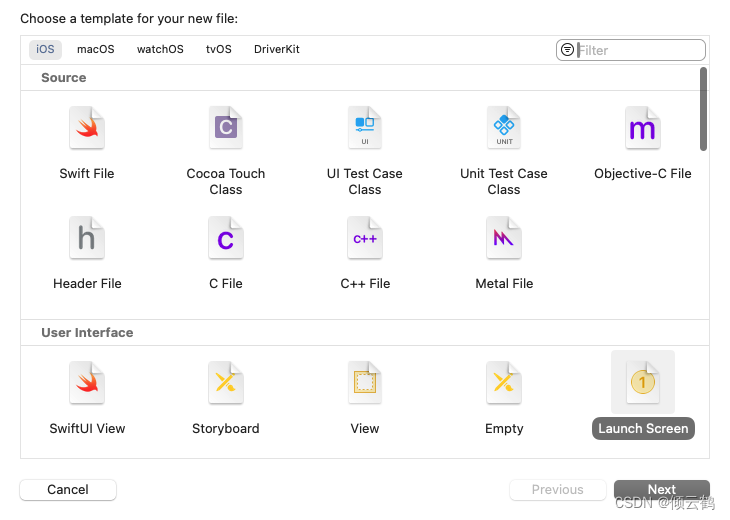Choose the Empty interface template icon
The width and height of the screenshot is (730, 520).
coord(504,383)
